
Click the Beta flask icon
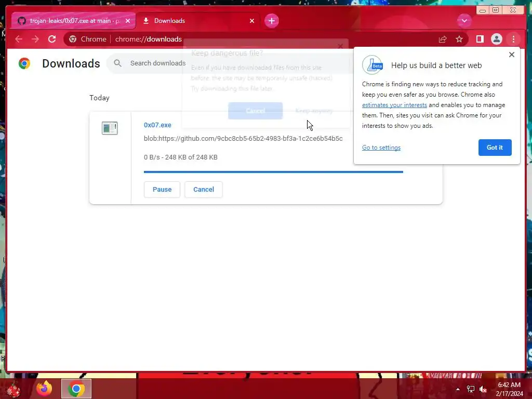373,65
